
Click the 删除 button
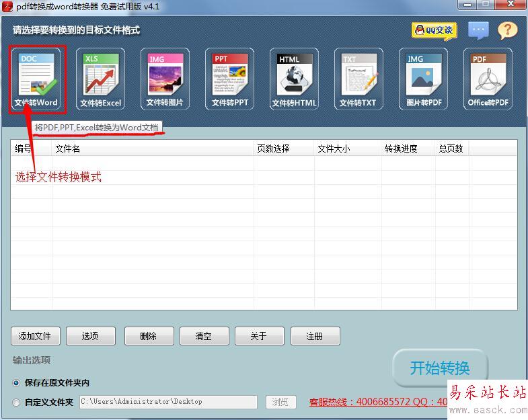tap(149, 336)
